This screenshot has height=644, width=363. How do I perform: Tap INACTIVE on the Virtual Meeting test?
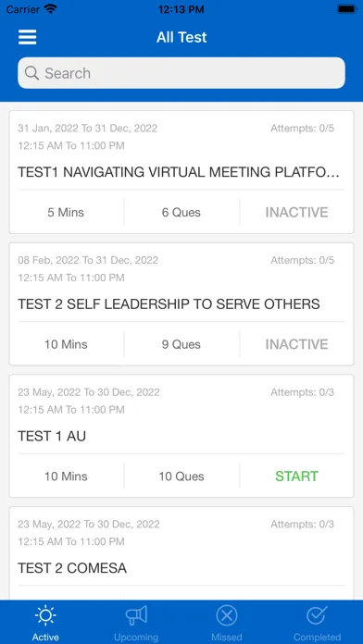pyautogui.click(x=296, y=212)
